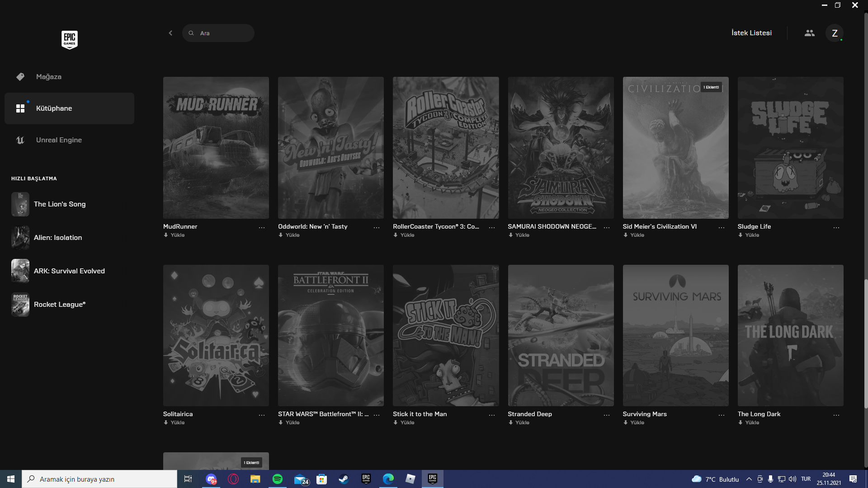The height and width of the screenshot is (488, 868).
Task: Open Steam from taskbar
Action: [344, 479]
